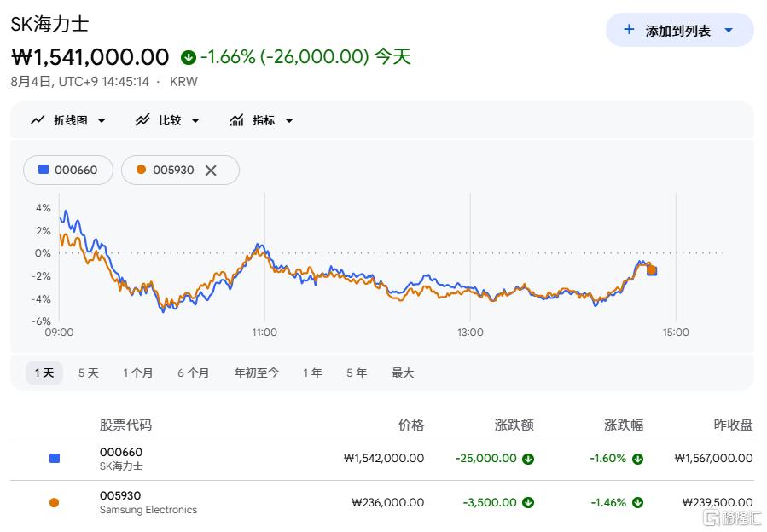Viewport: 767px width, 532px height.
Task: Click the ₩1,541,000.00 headline price
Action: click(90, 57)
